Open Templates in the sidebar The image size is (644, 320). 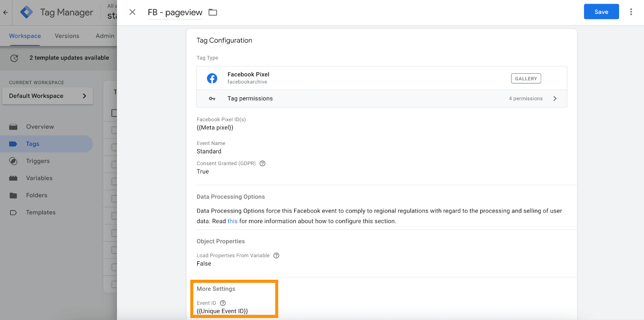pyautogui.click(x=41, y=213)
